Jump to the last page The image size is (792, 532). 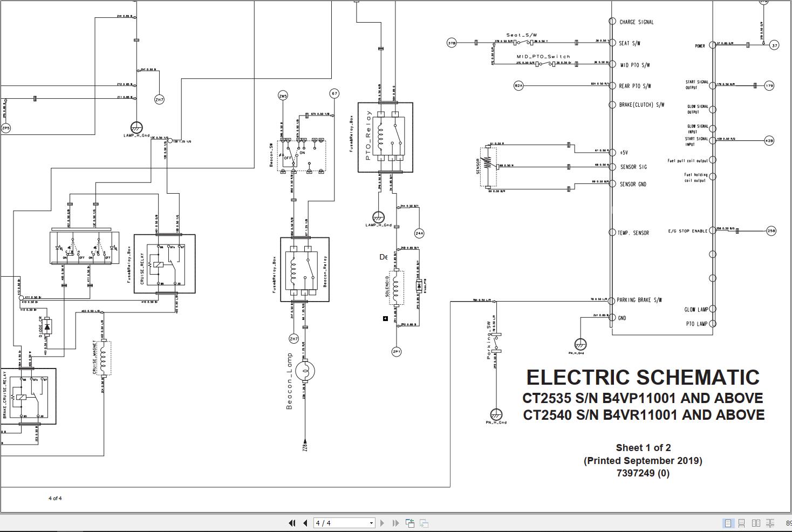[x=395, y=523]
